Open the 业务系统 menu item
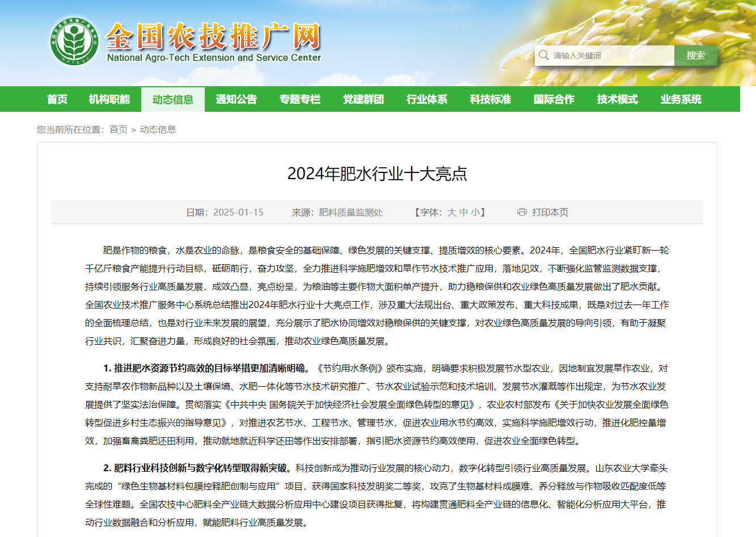Screen dimensions: 756x537 click(x=681, y=99)
